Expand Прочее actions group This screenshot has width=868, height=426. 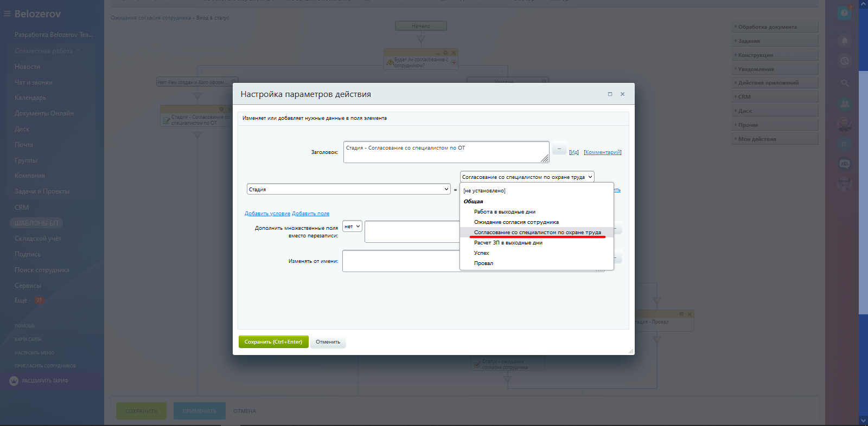pyautogui.click(x=775, y=125)
